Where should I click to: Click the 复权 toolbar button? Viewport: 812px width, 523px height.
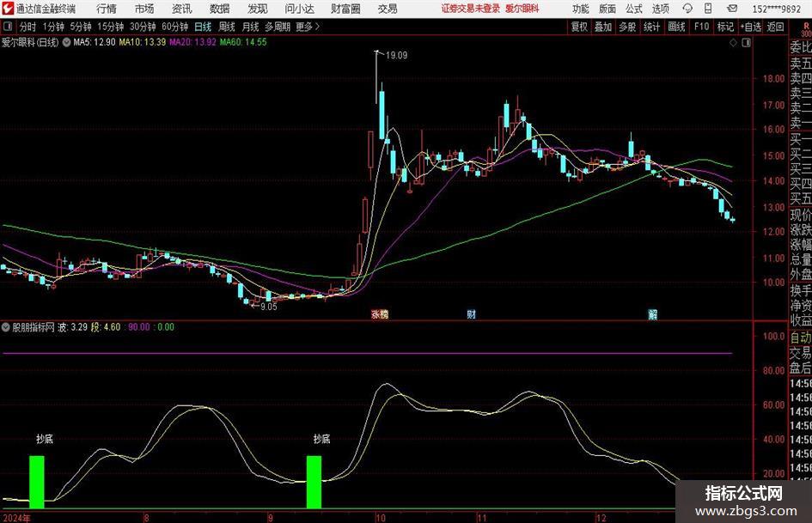[x=579, y=27]
